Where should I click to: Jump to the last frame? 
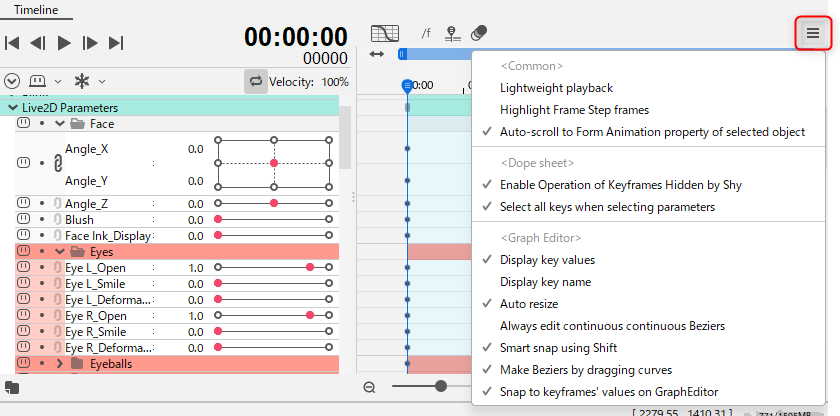116,42
